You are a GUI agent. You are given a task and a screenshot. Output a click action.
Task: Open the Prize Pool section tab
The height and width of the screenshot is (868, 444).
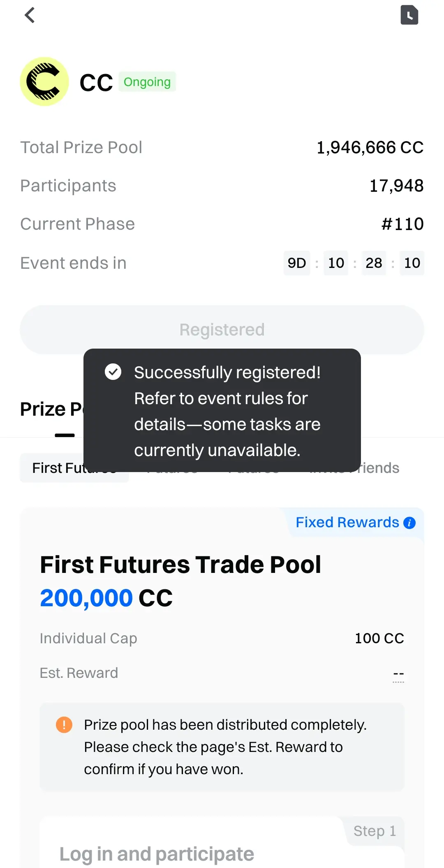point(52,409)
